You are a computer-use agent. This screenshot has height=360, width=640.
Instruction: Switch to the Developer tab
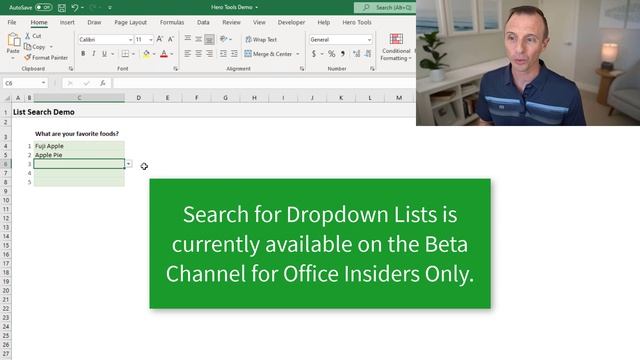click(x=291, y=22)
